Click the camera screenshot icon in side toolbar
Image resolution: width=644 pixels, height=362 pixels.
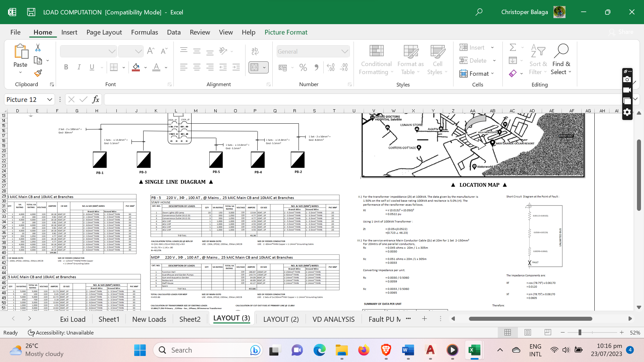click(627, 79)
